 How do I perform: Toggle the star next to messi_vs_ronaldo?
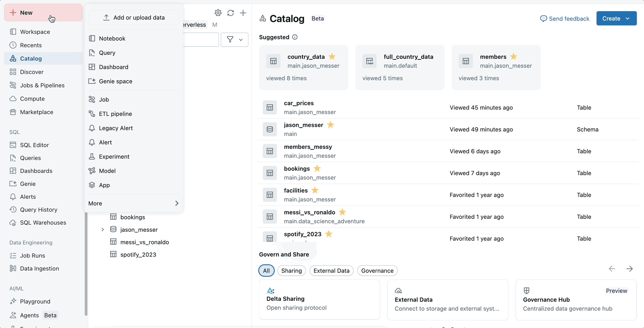coord(342,212)
